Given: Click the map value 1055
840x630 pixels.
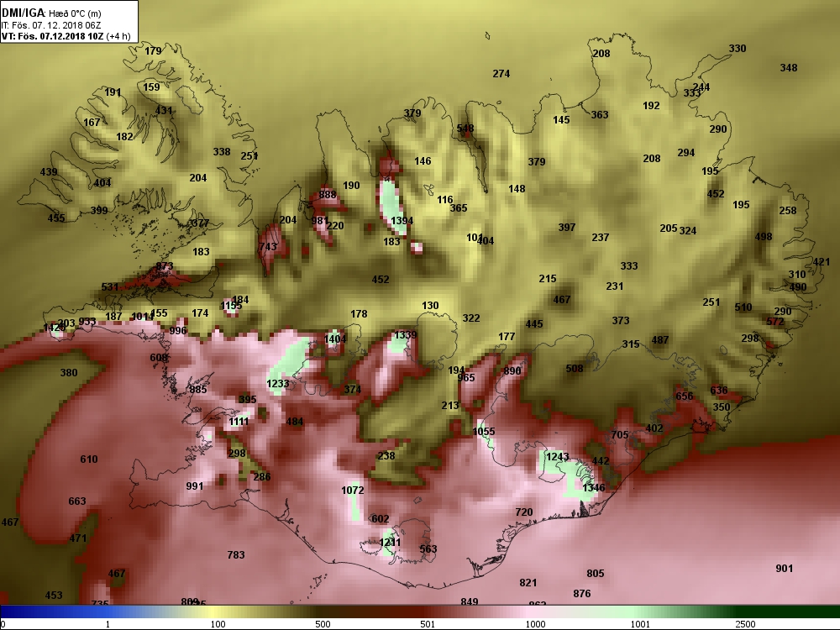Looking at the screenshot, I should (484, 431).
